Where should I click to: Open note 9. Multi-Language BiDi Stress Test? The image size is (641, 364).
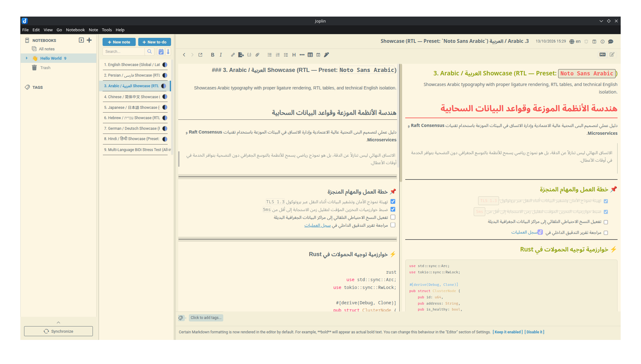(135, 150)
